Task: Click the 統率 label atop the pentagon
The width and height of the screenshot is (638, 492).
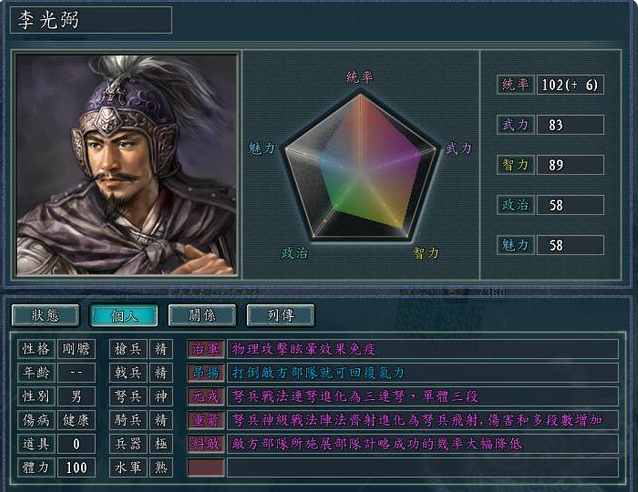Action: [x=360, y=77]
